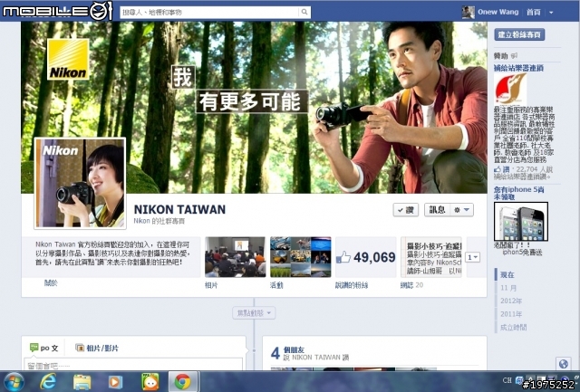Click the 讚 liked button
Viewport: 580px width, 392px height.
[x=406, y=210]
